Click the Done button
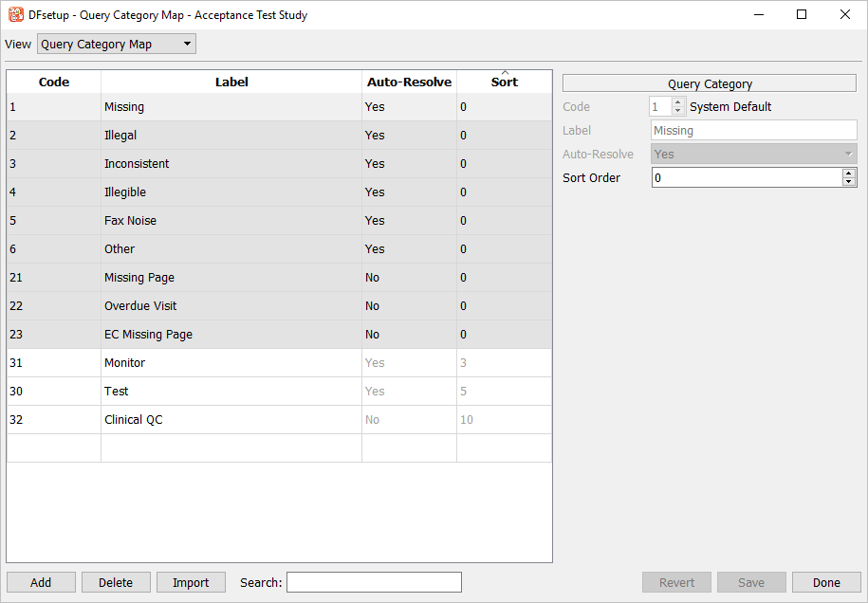 pos(826,582)
